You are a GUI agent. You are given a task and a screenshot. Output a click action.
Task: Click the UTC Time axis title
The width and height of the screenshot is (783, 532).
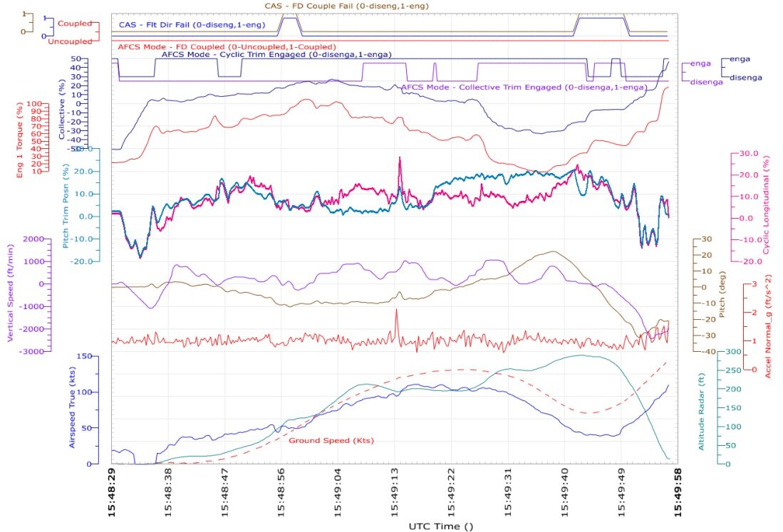pos(441,526)
